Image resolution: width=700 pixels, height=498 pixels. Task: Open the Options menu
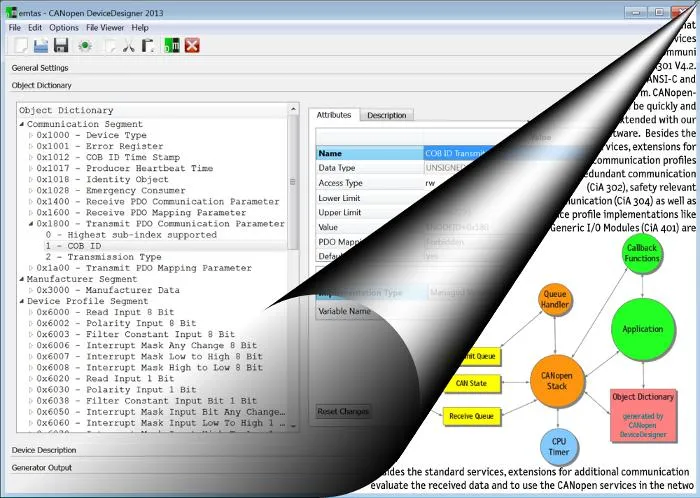(64, 28)
